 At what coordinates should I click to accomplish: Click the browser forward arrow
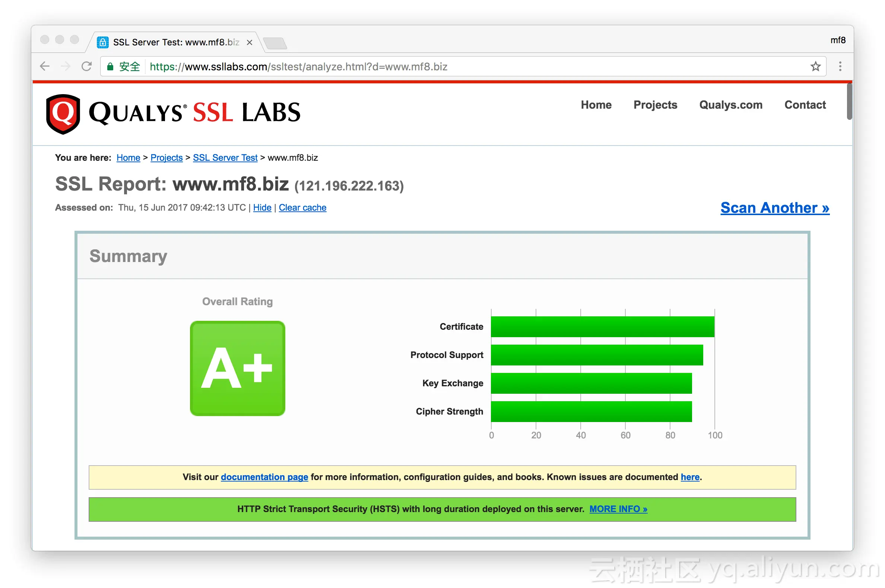click(x=65, y=66)
